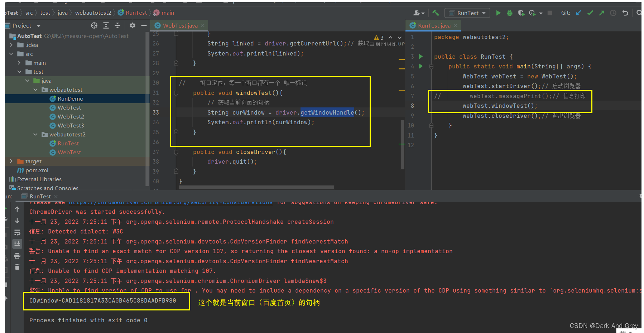Click the gray Stop square in the main toolbar
The height and width of the screenshot is (333, 644).
(550, 13)
